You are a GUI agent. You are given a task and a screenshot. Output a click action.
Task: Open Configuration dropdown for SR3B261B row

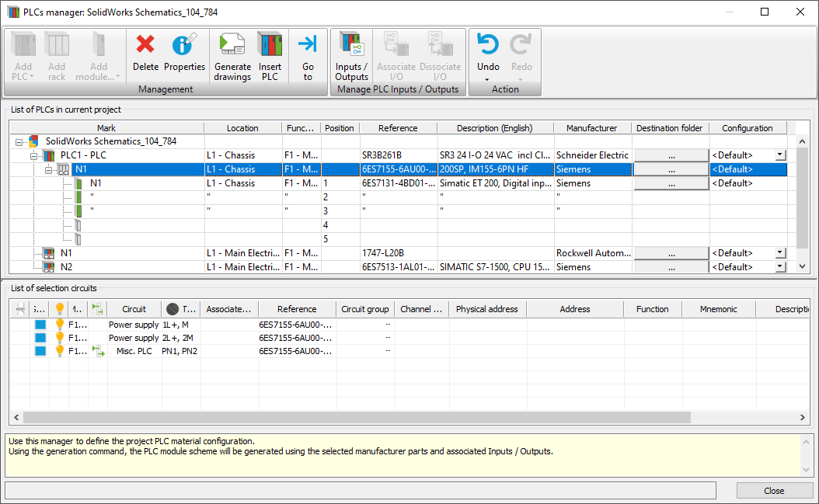pyautogui.click(x=780, y=155)
